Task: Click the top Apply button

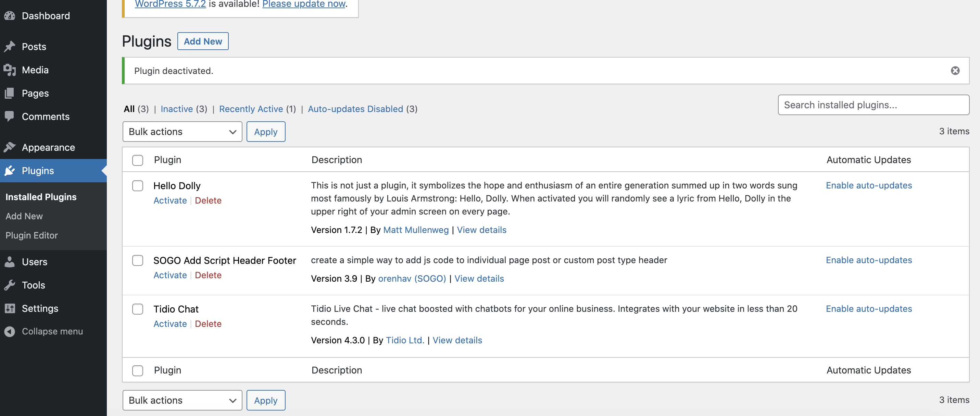Action: point(265,132)
